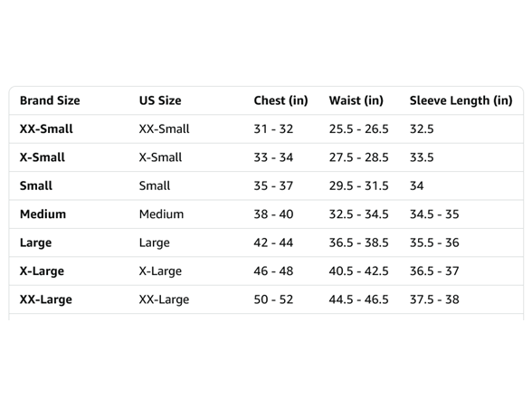Click the Sleeve Length (in) header

pos(461,100)
